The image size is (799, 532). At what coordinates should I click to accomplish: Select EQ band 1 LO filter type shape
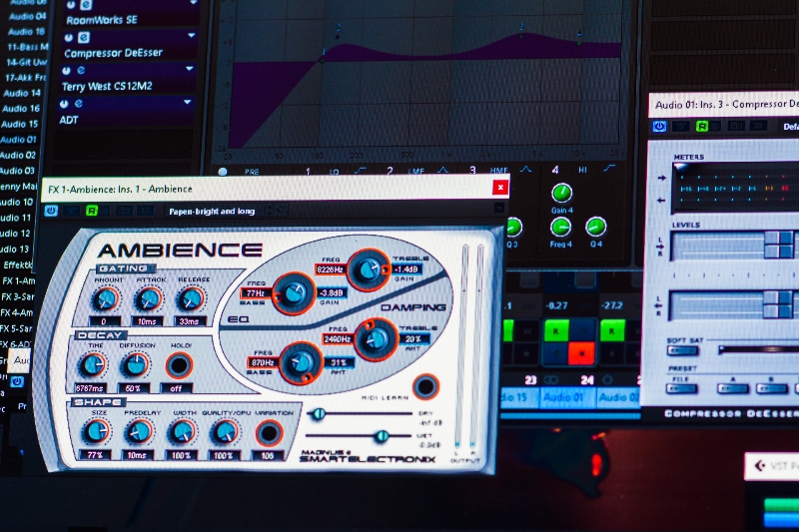[x=361, y=171]
